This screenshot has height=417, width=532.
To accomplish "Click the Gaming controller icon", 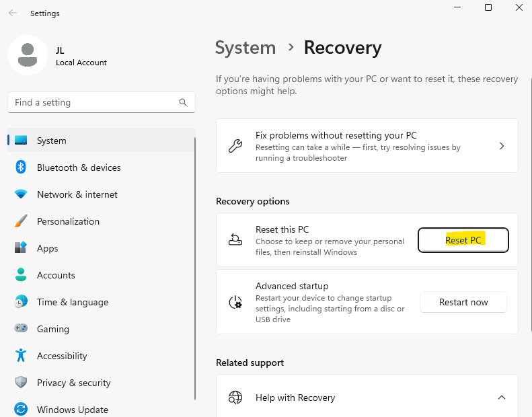I will pos(21,328).
